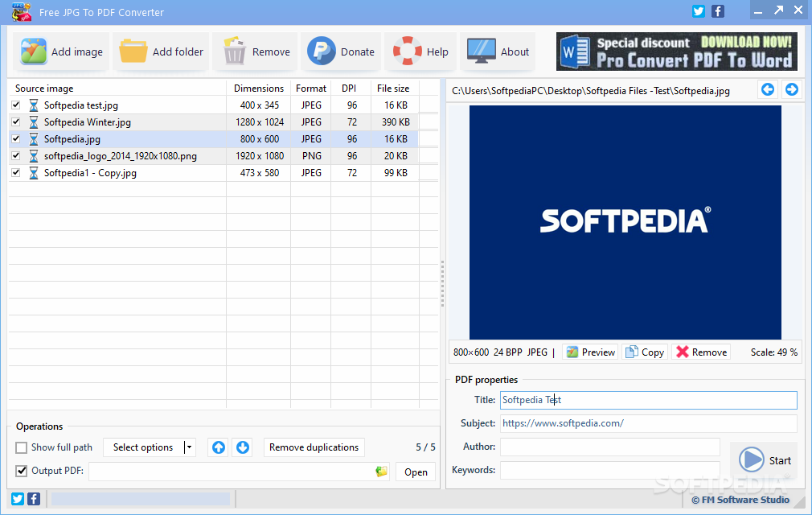Go to previous image with left arrow
The width and height of the screenshot is (812, 515).
coord(768,89)
